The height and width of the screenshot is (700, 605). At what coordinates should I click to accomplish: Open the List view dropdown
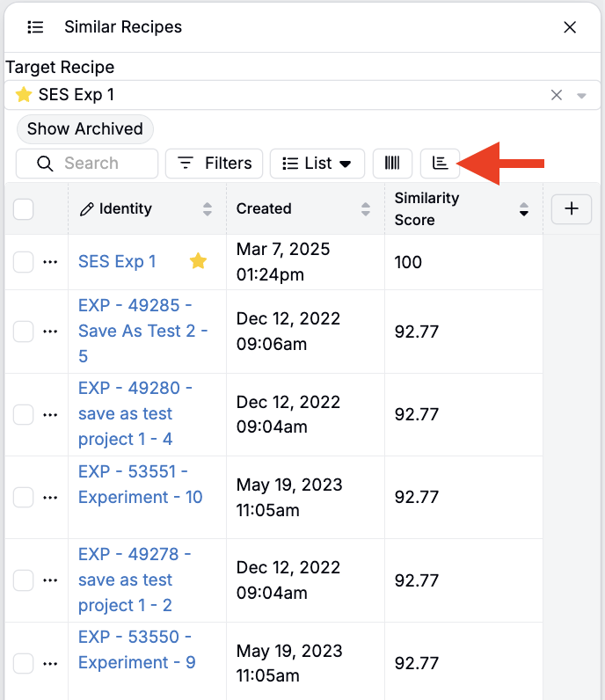317,163
